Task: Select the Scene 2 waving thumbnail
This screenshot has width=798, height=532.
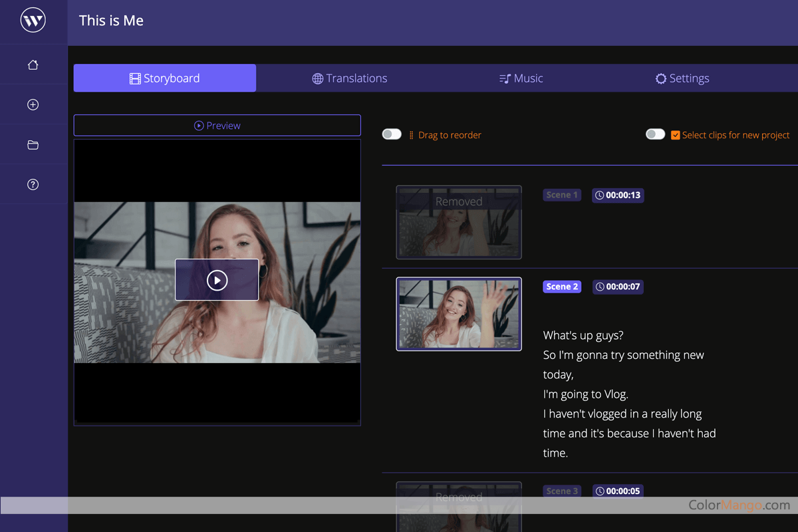Action: 459,314
